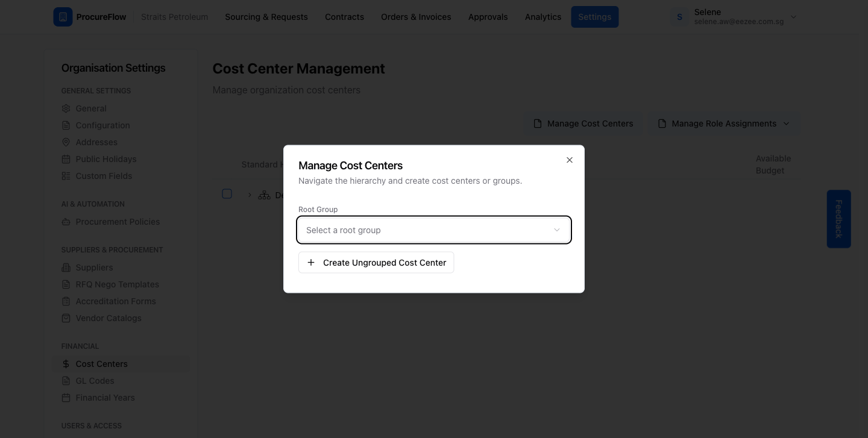Open Procurement Policies settings

point(118,222)
